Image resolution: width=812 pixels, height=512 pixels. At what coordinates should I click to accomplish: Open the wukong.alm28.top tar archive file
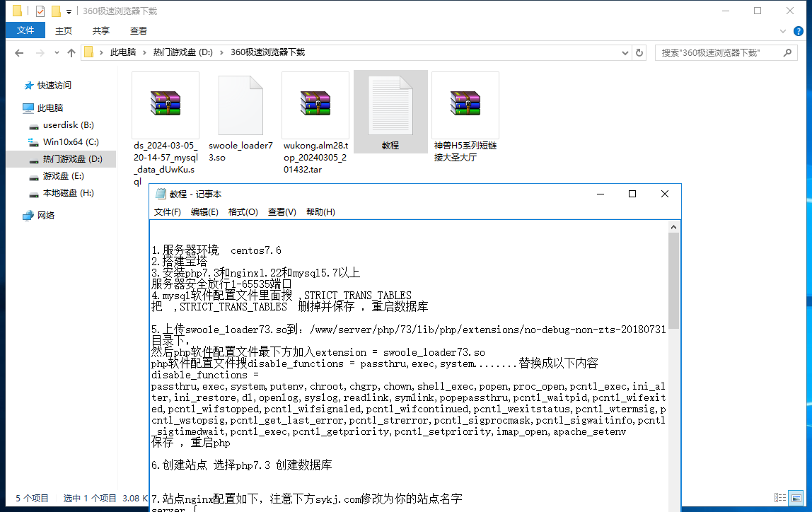(x=315, y=103)
